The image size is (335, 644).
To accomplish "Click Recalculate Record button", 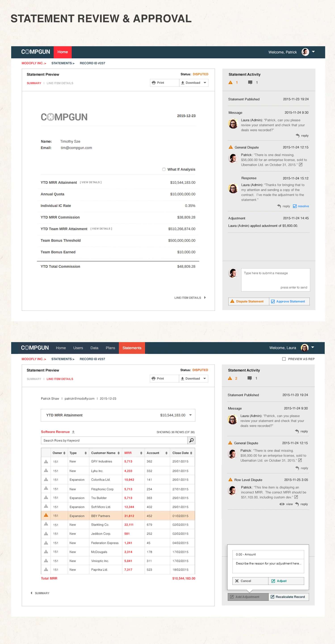I will [x=289, y=597].
